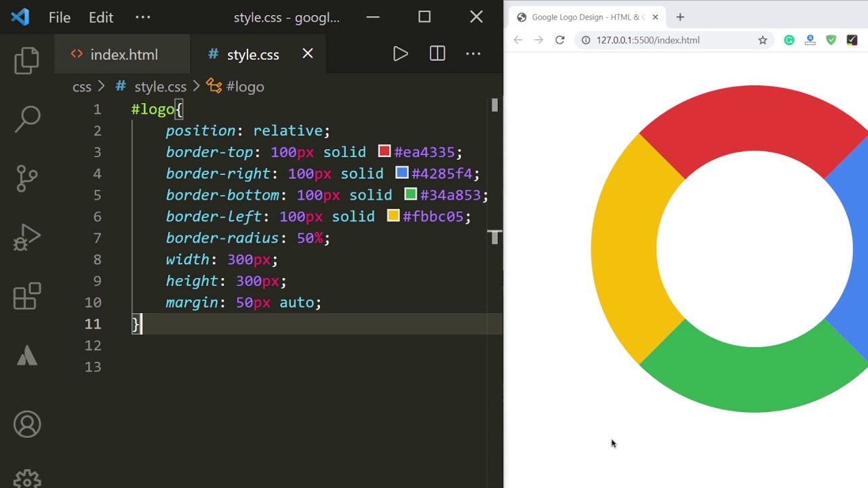Maximize the VS Code window
The width and height of the screenshot is (868, 488).
pos(425,17)
